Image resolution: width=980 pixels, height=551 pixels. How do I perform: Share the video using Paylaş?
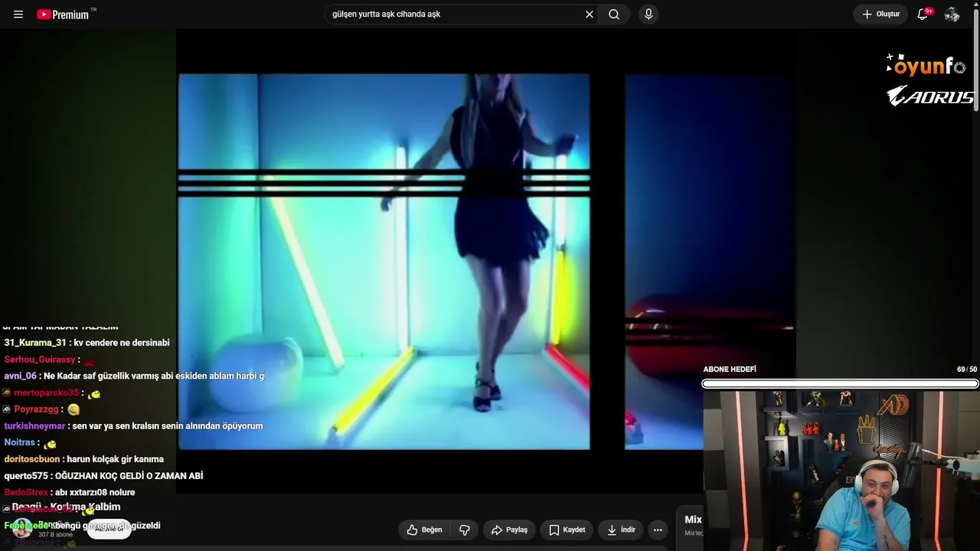point(509,530)
